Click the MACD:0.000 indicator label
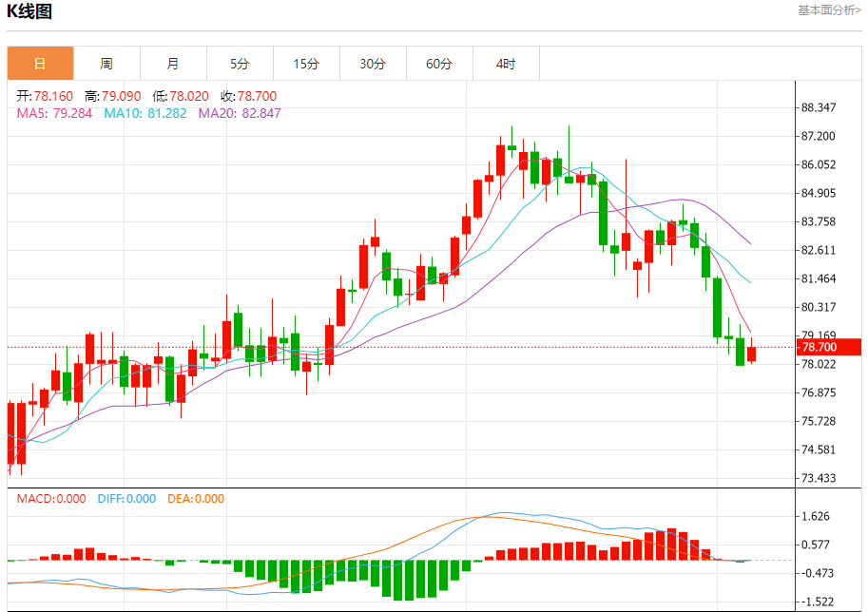Screen dimensions: 868x612 pyautogui.click(x=51, y=499)
